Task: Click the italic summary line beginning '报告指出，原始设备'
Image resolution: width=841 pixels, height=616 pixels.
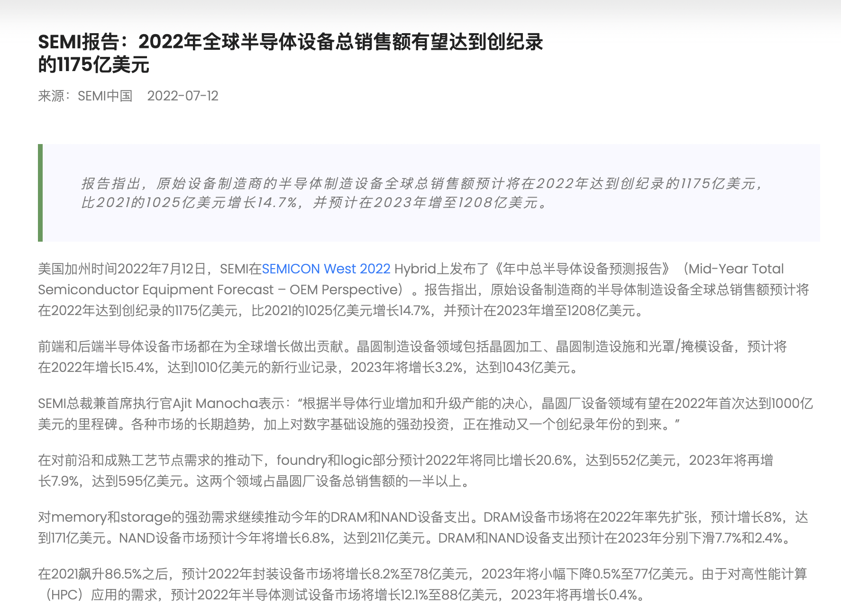Action: (x=422, y=183)
